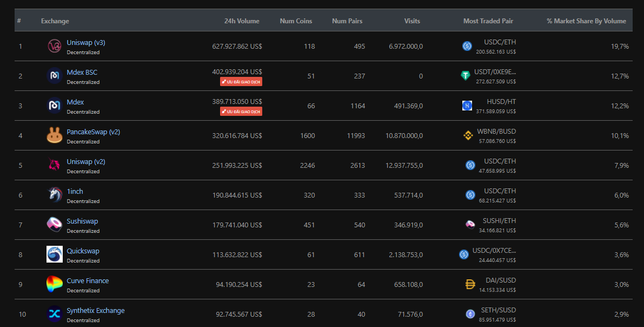Click the Ethereum icon beside SETH/SUSD
The height and width of the screenshot is (327, 644).
coord(470,314)
